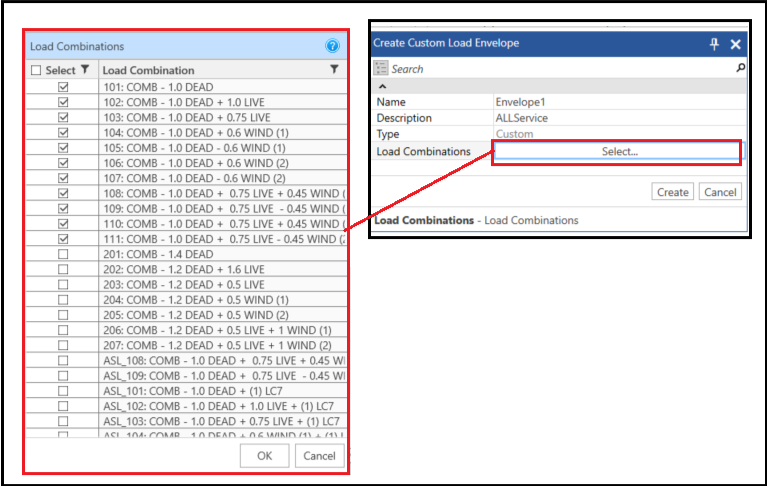Check 204: COMB 1.2 DEAD + 0.5 WIND (1)
Viewport: 767px width, 486px height.
click(63, 300)
